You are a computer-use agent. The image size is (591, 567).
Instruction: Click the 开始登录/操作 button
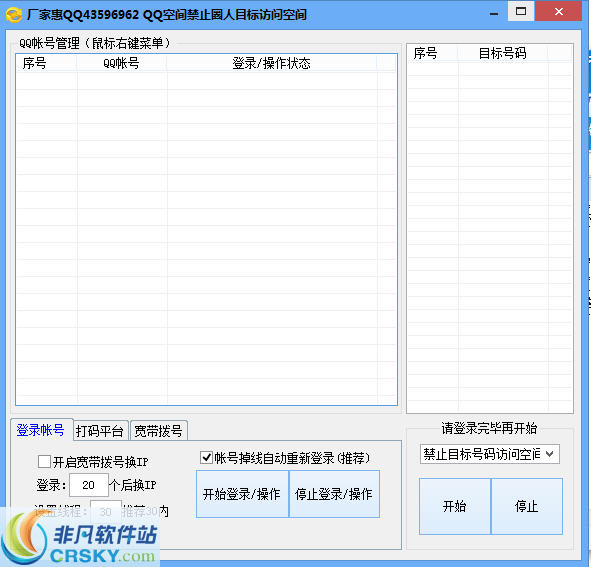[x=242, y=494]
